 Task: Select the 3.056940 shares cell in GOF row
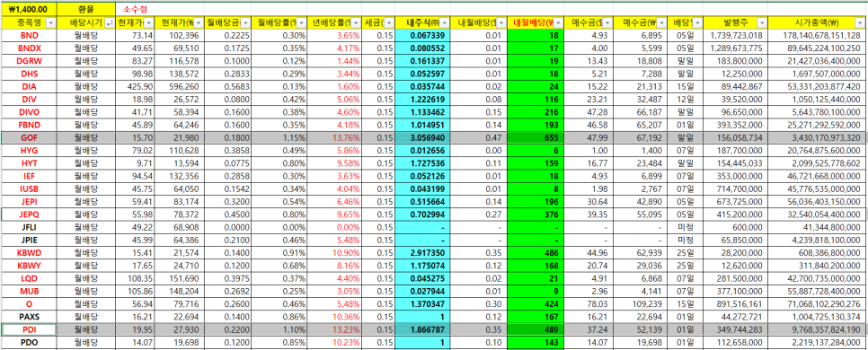coord(423,137)
